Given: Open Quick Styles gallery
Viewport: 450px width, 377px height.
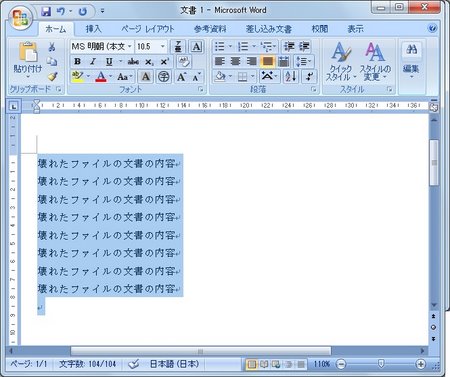Looking at the screenshot, I should 341,61.
